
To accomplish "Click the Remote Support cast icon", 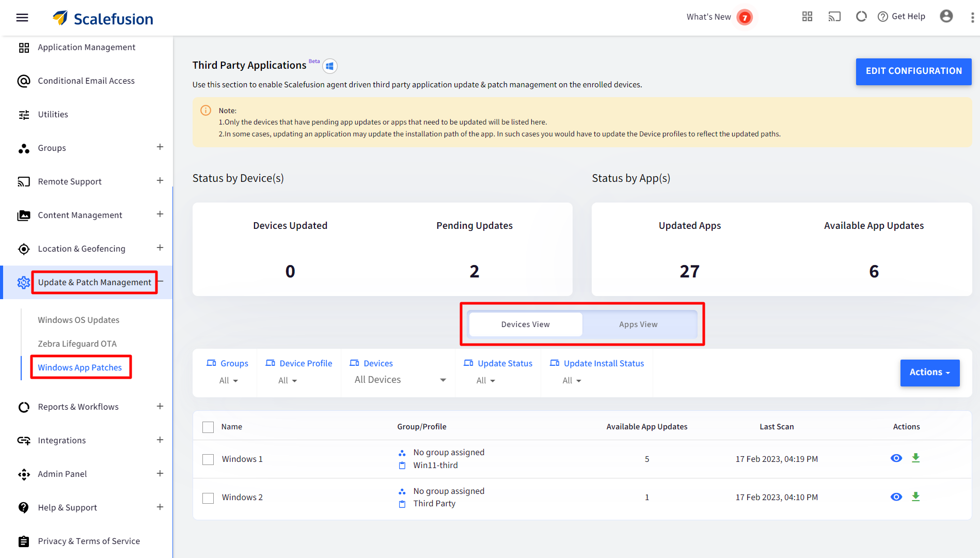I will click(x=24, y=182).
